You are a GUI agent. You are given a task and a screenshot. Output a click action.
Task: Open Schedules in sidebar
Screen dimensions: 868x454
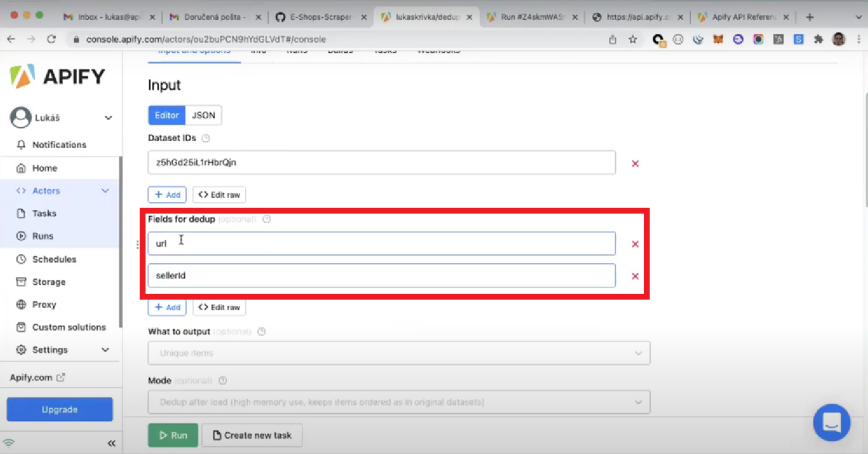tap(54, 259)
